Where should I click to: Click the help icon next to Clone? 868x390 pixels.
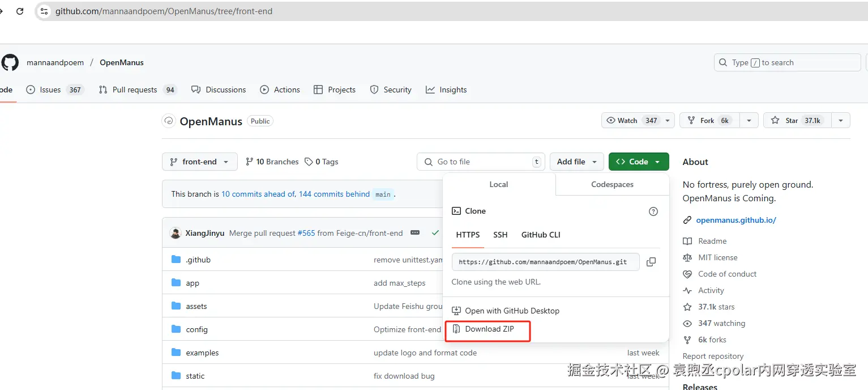click(653, 211)
